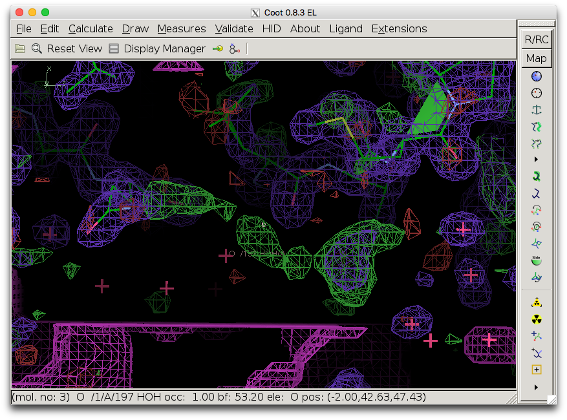Click the R/RC refine control button
This screenshot has height=420, width=567.
pos(536,39)
